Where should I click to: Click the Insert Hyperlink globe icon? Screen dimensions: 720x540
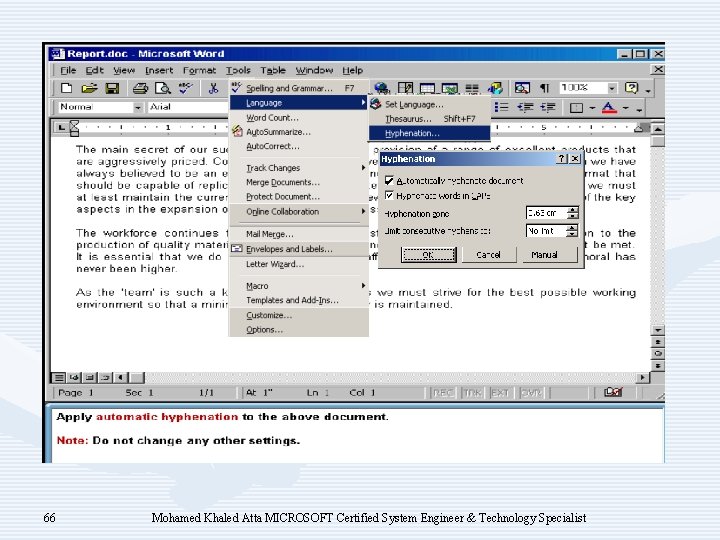click(x=382, y=88)
